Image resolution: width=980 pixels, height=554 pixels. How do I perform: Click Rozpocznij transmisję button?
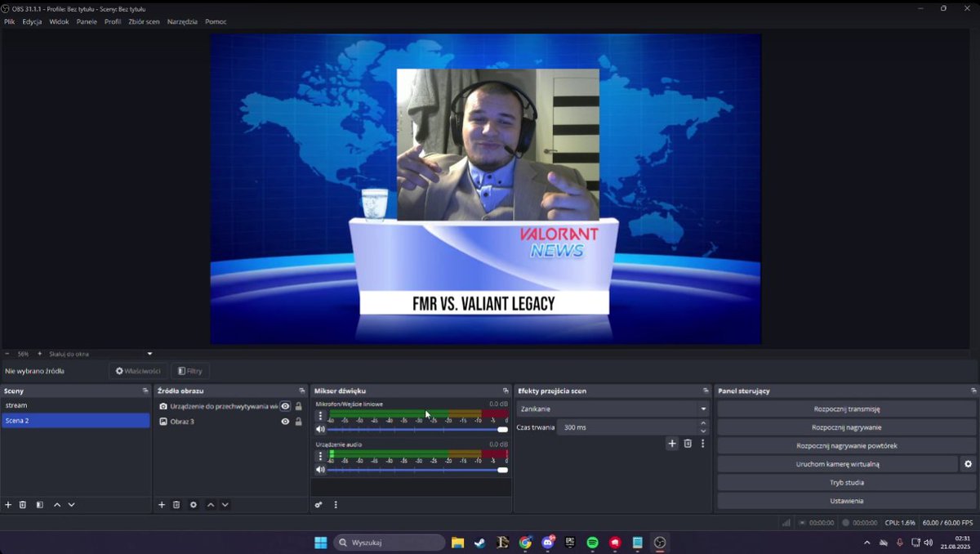[847, 409]
